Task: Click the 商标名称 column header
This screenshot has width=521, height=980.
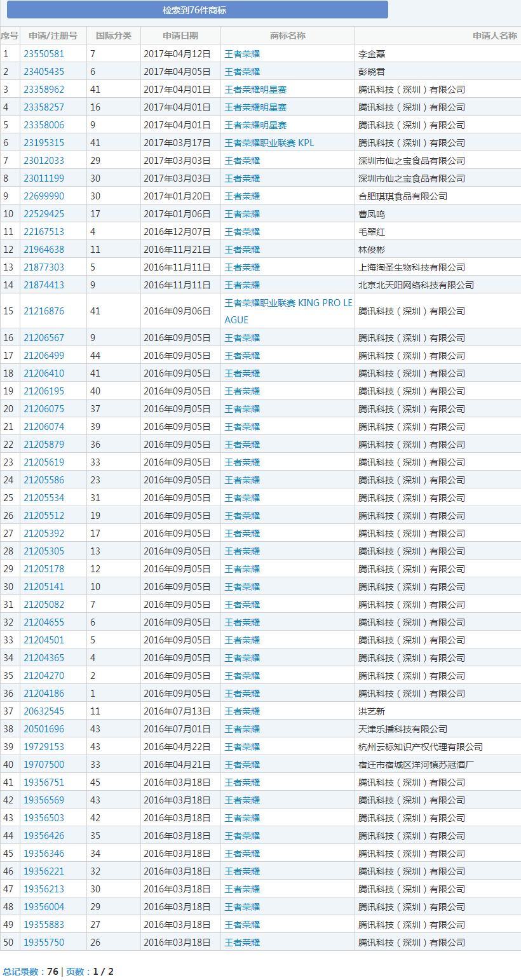Action: pos(288,36)
